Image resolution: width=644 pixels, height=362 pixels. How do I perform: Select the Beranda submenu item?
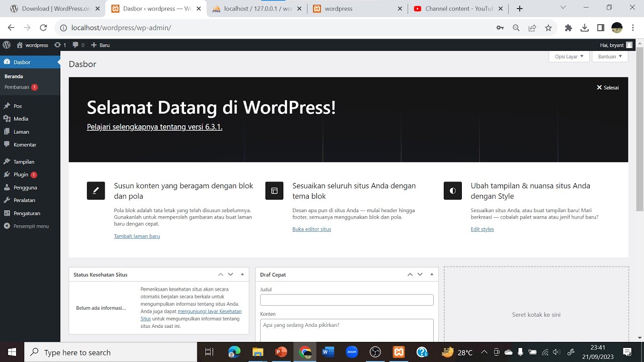[x=14, y=76]
